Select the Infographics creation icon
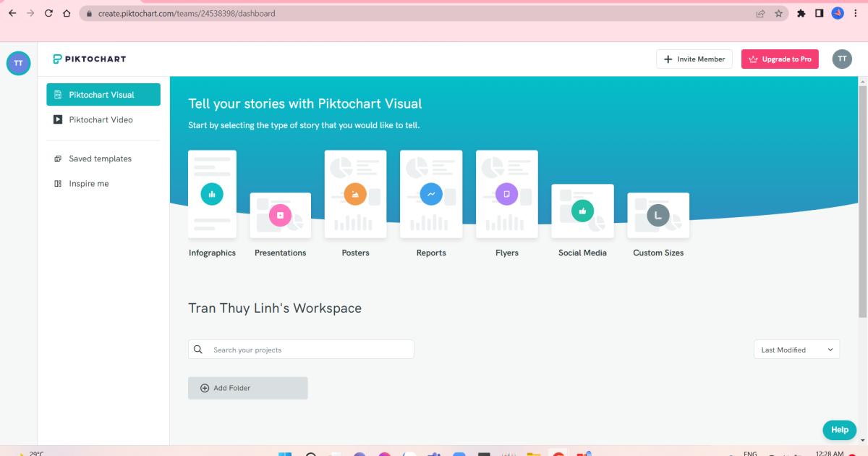This screenshot has width=868, height=456. pos(212,193)
